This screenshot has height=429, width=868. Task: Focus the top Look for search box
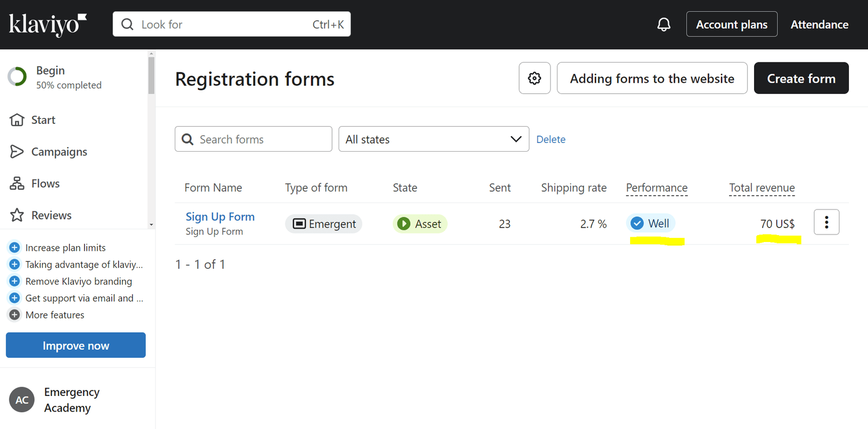click(231, 24)
